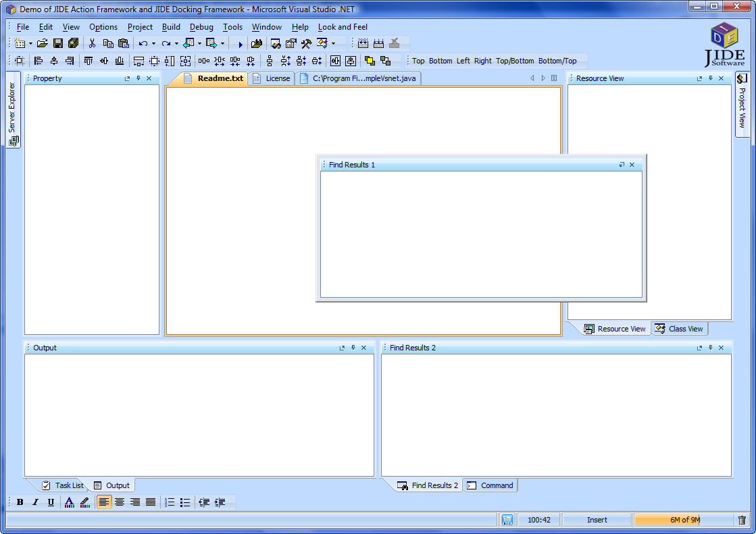Click the Make Same Width icon
Screen dimensions: 756x534
click(x=139, y=61)
